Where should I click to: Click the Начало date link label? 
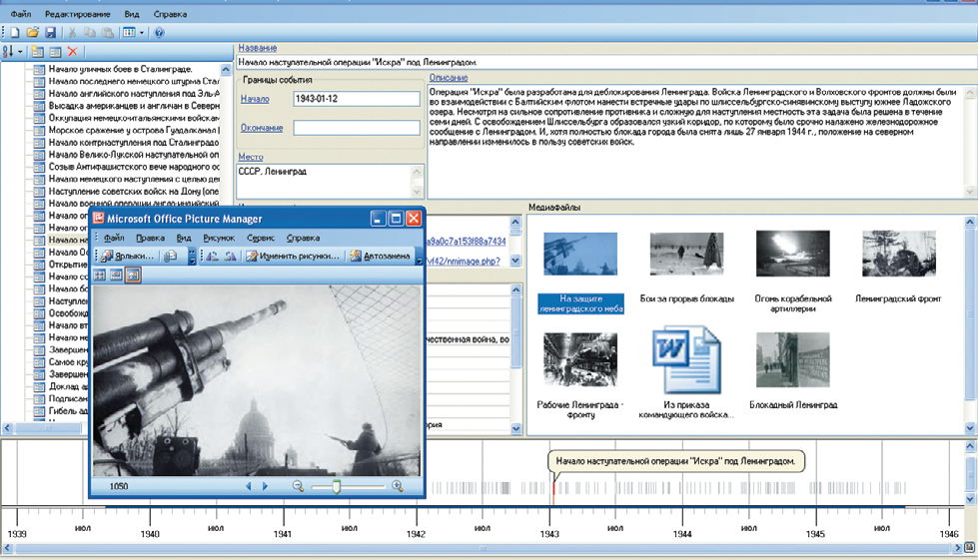[x=255, y=99]
